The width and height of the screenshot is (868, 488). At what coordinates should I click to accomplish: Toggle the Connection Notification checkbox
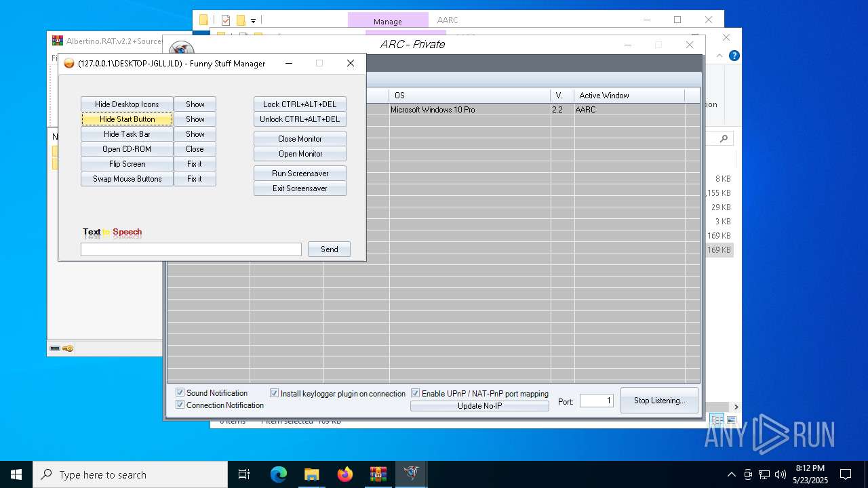click(180, 405)
